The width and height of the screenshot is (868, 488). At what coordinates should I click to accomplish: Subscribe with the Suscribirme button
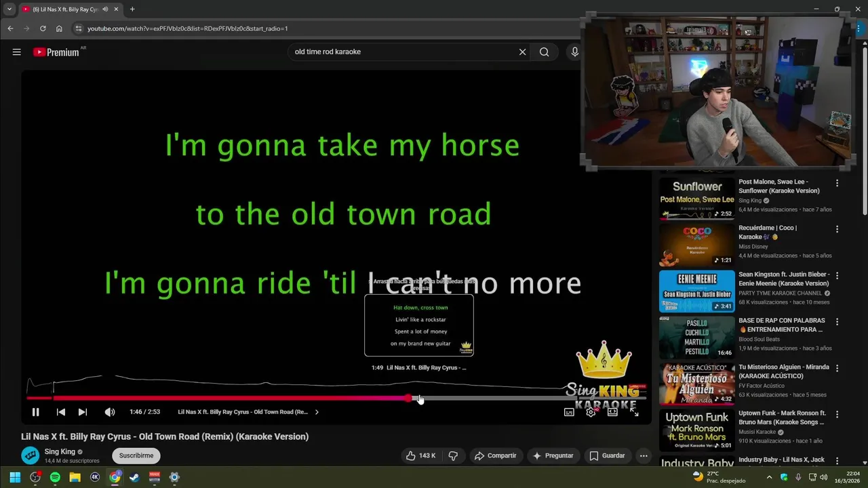[x=136, y=456]
